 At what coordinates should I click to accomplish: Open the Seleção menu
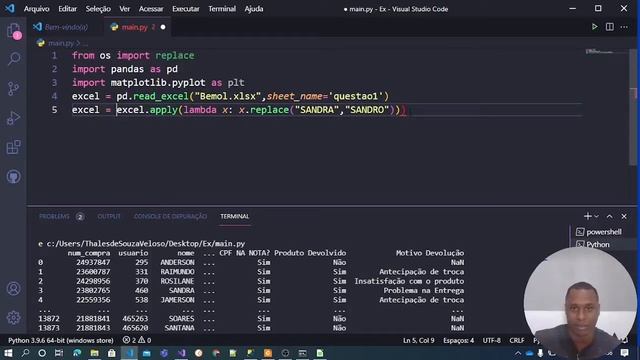pyautogui.click(x=98, y=9)
